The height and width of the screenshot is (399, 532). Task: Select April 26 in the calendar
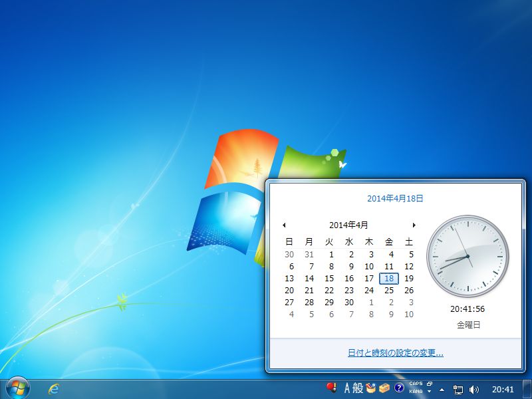tap(409, 291)
